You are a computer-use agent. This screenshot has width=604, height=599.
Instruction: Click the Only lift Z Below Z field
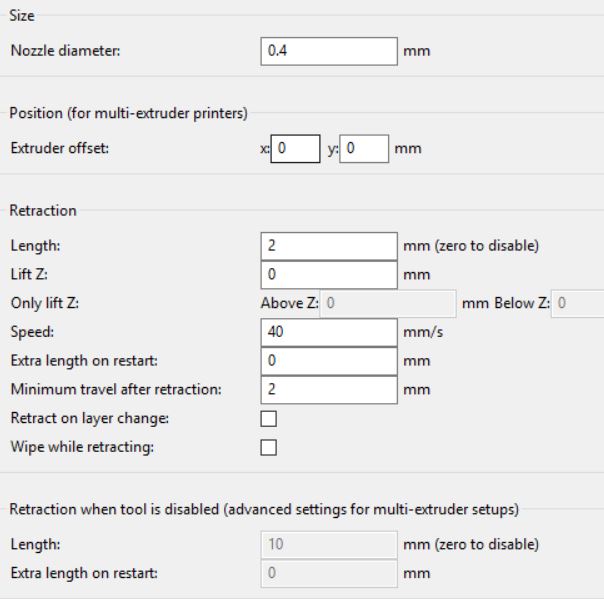pyautogui.click(x=577, y=304)
